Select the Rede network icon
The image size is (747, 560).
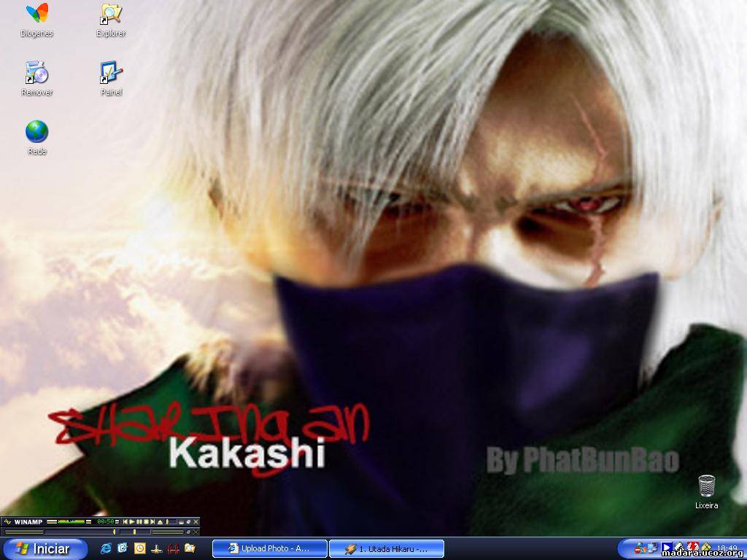point(36,133)
